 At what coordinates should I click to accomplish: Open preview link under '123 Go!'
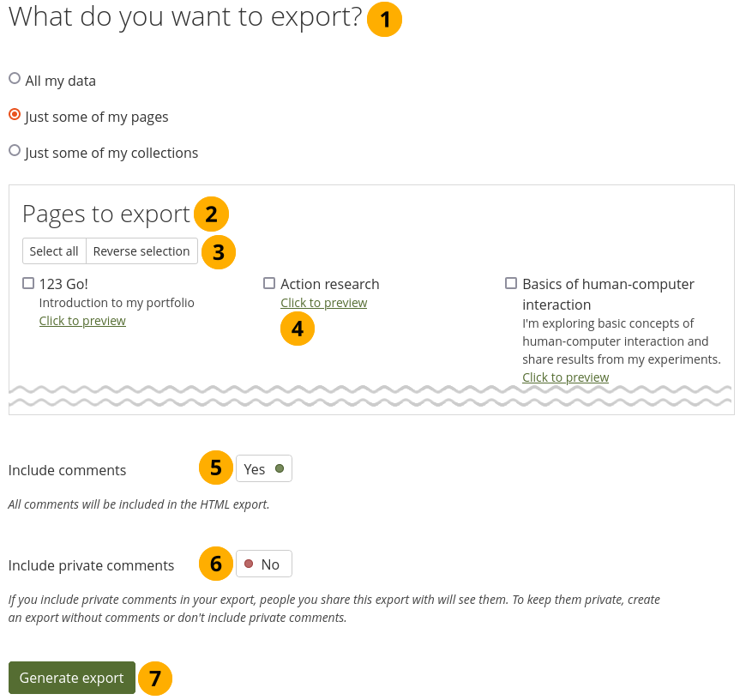[82, 321]
